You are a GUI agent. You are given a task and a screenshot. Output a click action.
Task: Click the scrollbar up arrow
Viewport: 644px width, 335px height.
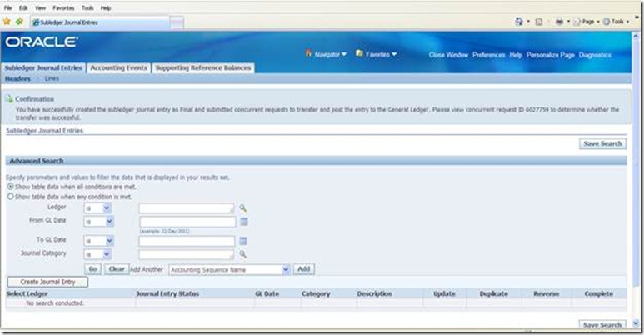(636, 35)
